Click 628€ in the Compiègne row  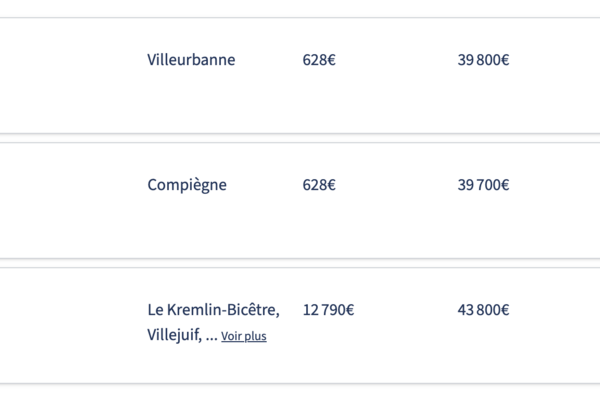point(319,185)
